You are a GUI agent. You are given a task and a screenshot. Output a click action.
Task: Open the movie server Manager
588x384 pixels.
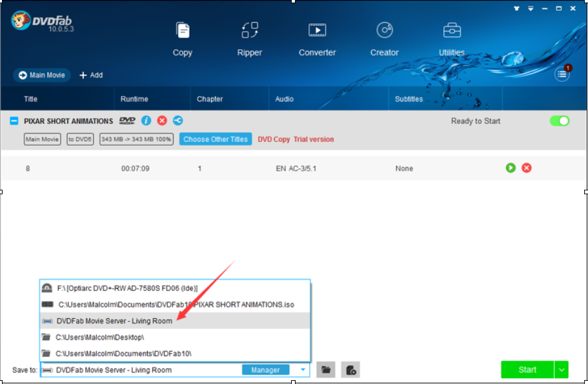(x=265, y=370)
